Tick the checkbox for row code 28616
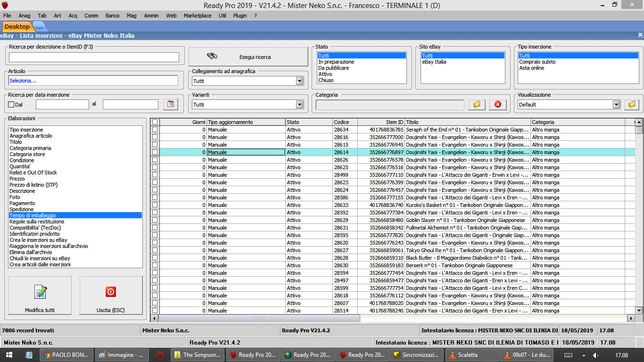 pyautogui.click(x=155, y=137)
